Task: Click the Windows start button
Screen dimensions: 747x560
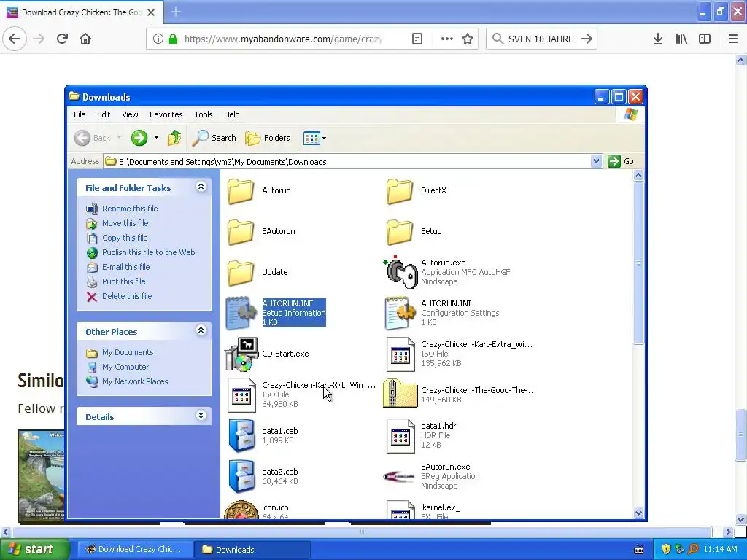Action: [34, 550]
